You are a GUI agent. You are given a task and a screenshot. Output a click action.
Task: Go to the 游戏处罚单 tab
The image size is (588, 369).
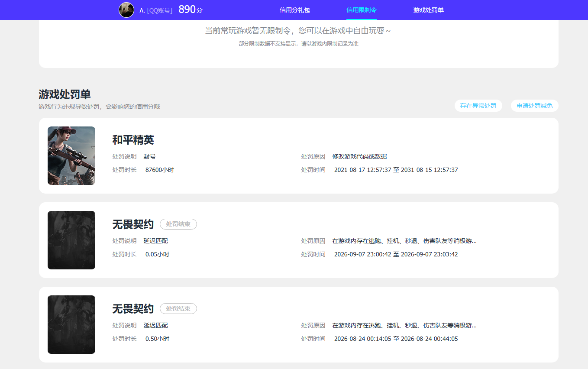tap(429, 10)
